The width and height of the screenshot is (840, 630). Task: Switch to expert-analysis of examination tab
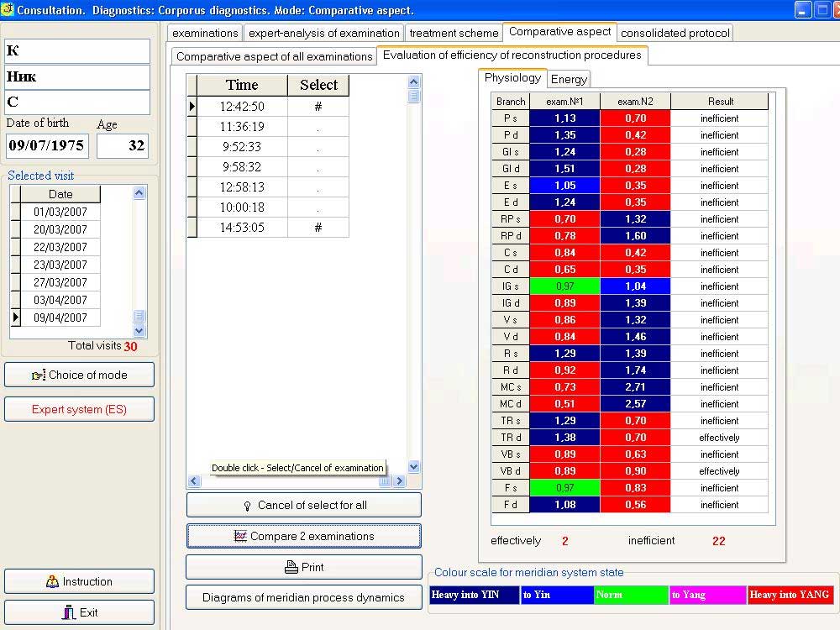324,34
